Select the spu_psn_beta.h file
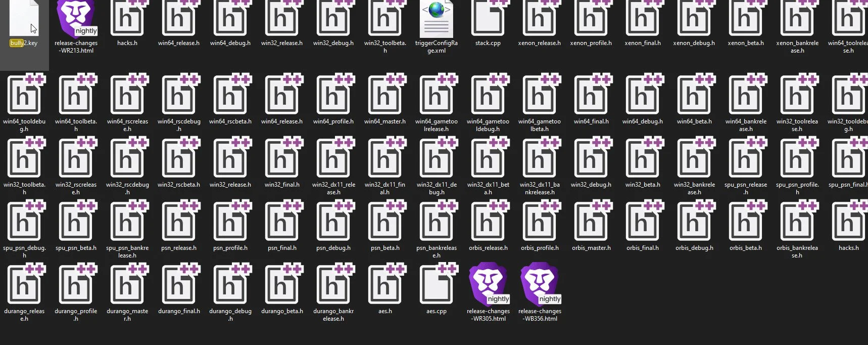The width and height of the screenshot is (868, 345). point(76,223)
